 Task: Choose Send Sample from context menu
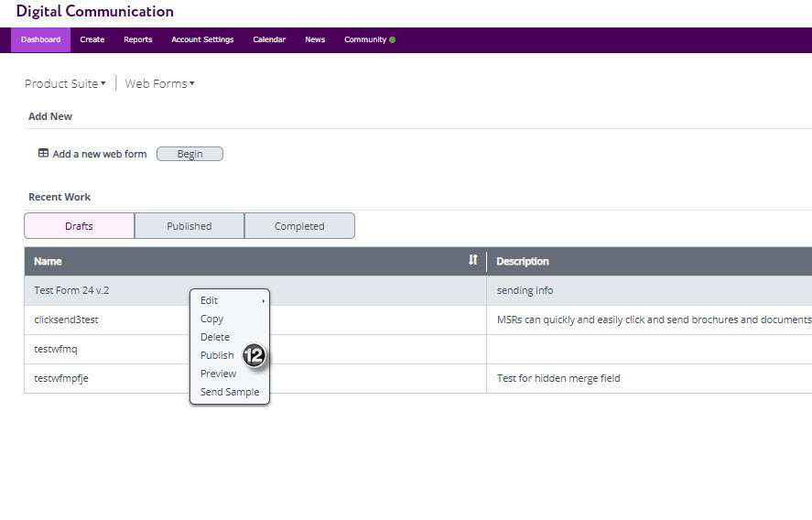[x=230, y=392]
